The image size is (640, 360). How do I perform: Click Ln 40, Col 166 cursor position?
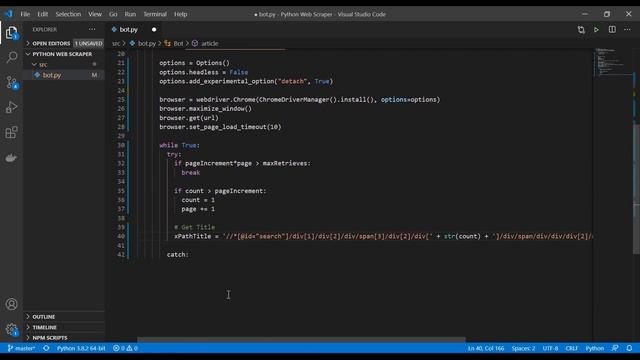pyautogui.click(x=486, y=348)
